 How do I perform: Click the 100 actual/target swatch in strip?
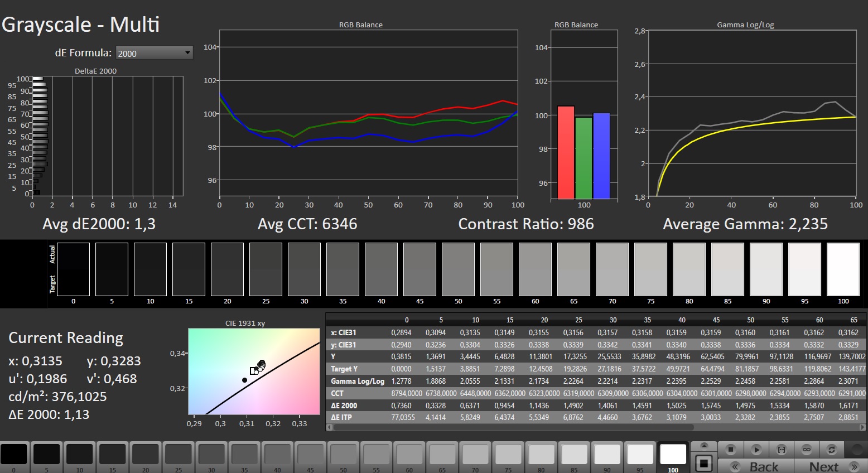point(842,269)
